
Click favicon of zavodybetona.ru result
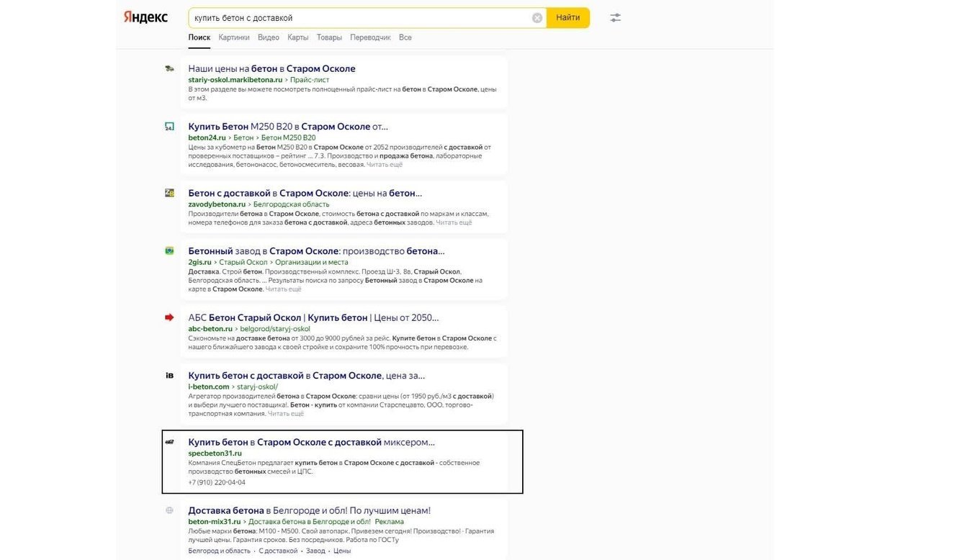[x=169, y=193]
